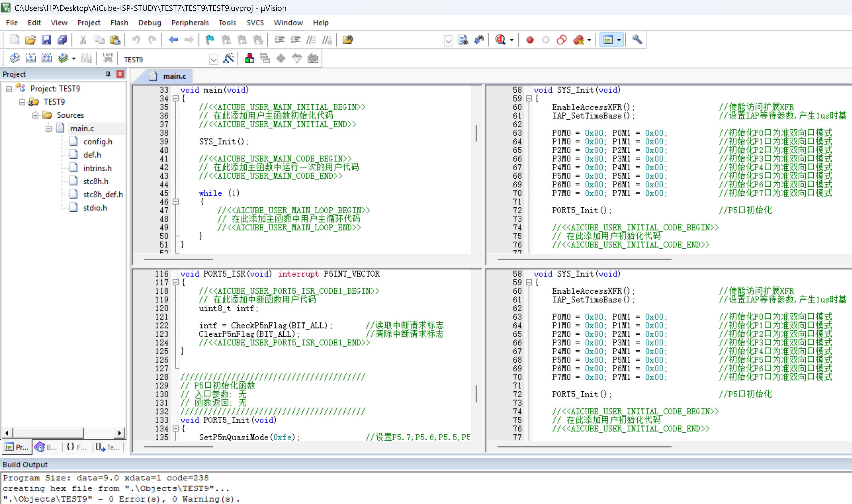Screen dimensions: 852x504
Task: Collapse the TEST9 target folder node
Action: click(x=22, y=102)
